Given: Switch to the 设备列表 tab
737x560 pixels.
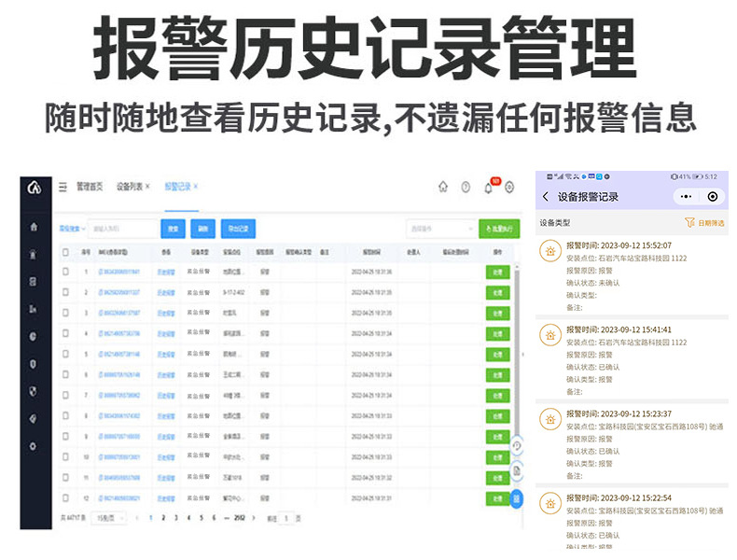Looking at the screenshot, I should (x=132, y=188).
